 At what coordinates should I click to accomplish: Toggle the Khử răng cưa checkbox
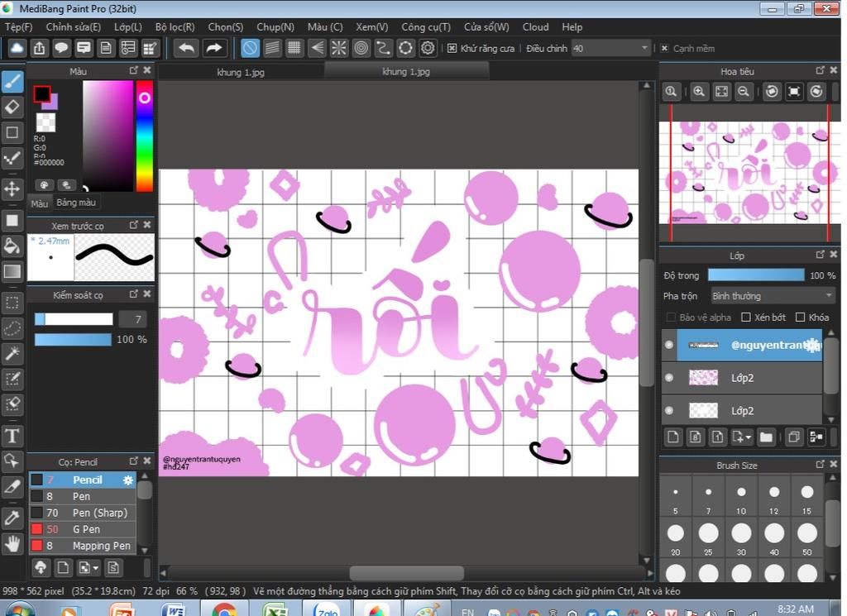452,49
